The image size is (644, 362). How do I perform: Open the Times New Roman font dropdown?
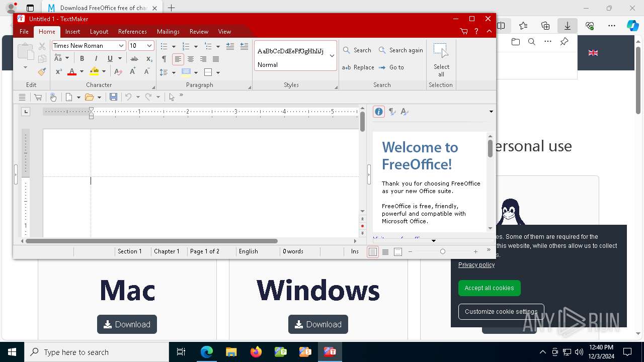point(121,46)
